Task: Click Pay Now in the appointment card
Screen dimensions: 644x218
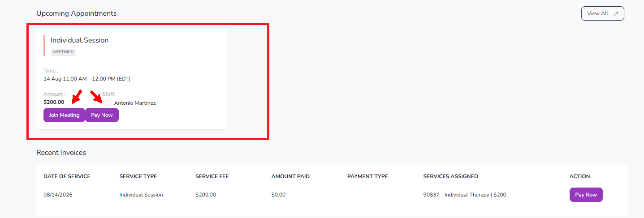Action: 102,115
